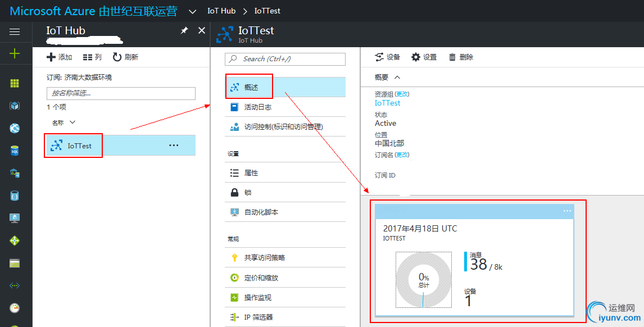Click the Microsoft Azure portal title

click(x=94, y=11)
